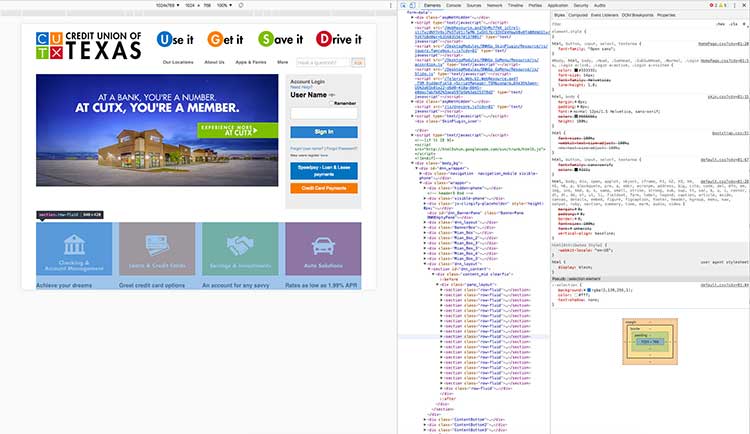Open the 100% zoom dropdown in device toolbar
Screen dimensions: 750x434
point(224,5)
